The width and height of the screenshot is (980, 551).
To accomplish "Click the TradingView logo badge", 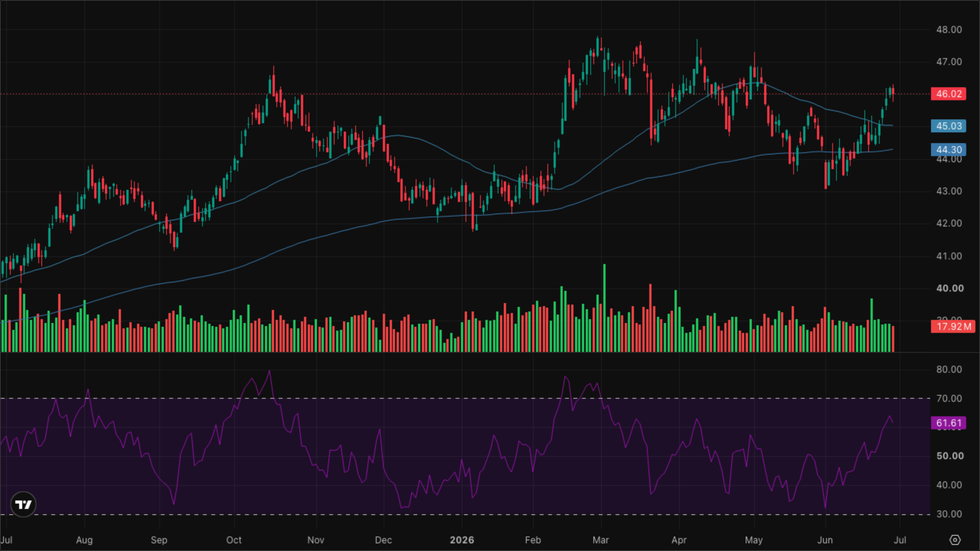I will (x=23, y=504).
